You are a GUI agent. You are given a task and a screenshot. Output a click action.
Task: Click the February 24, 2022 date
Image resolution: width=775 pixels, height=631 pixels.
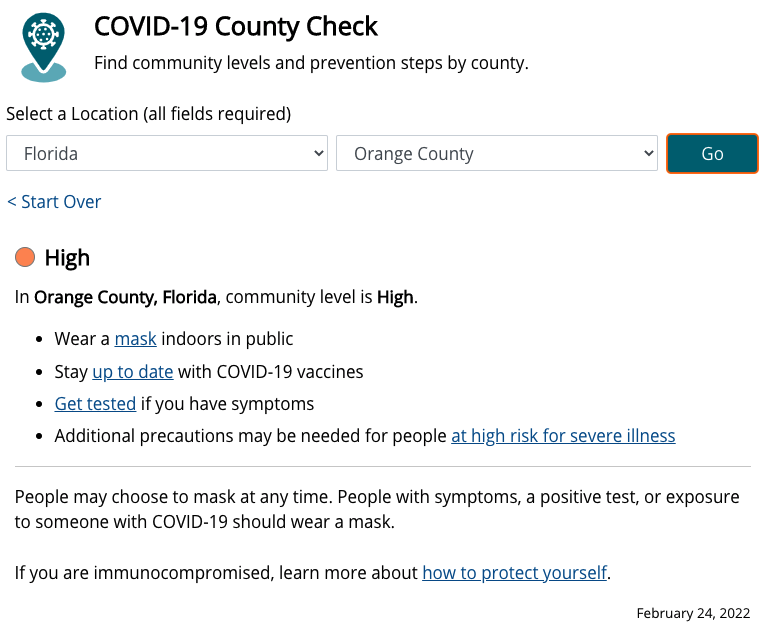(x=692, y=613)
